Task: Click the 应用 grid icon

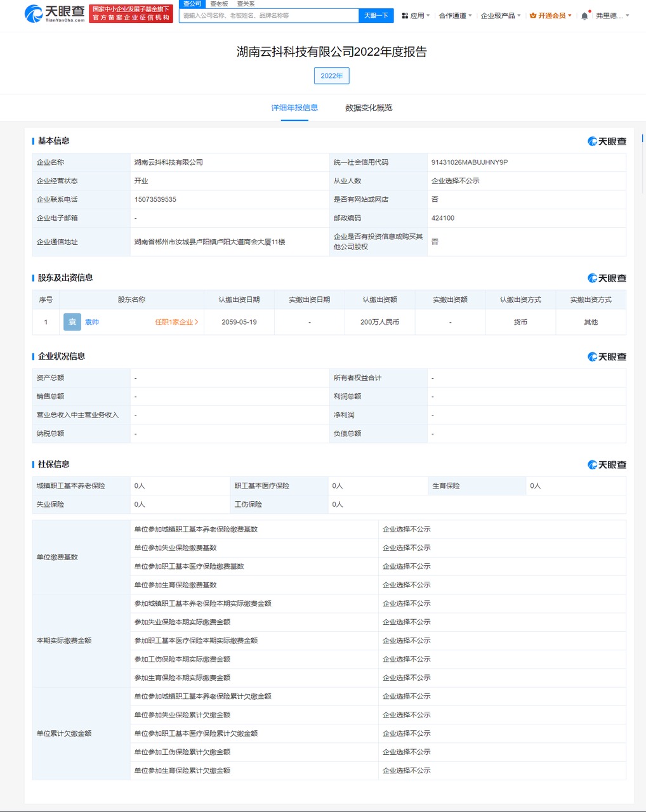Action: tap(405, 16)
